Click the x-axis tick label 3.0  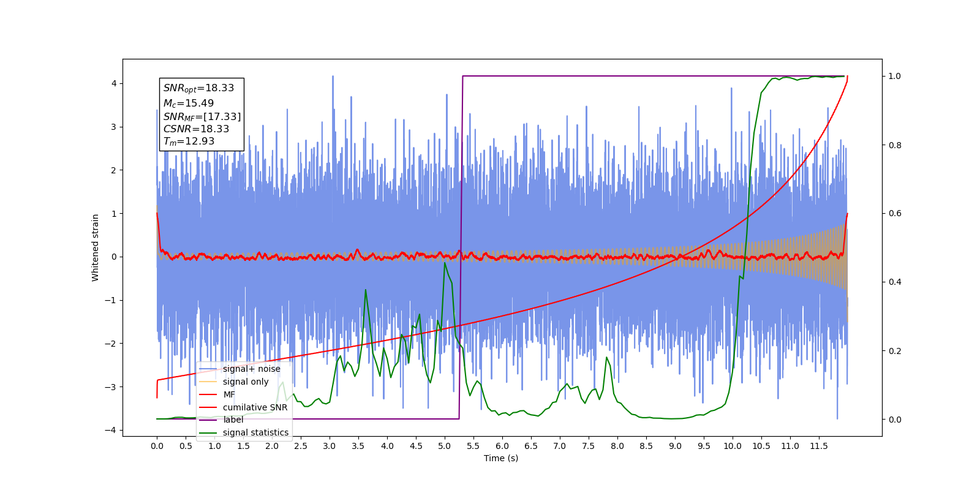(x=330, y=446)
